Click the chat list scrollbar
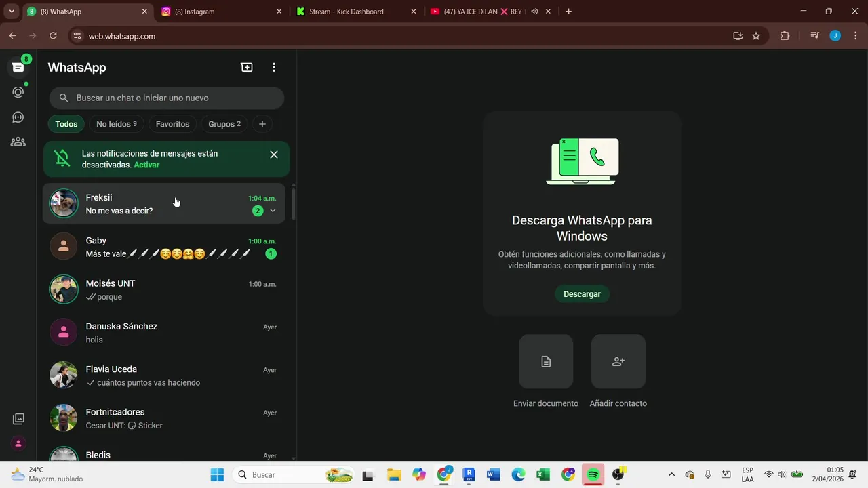Viewport: 868px width, 488px height. tap(294, 203)
